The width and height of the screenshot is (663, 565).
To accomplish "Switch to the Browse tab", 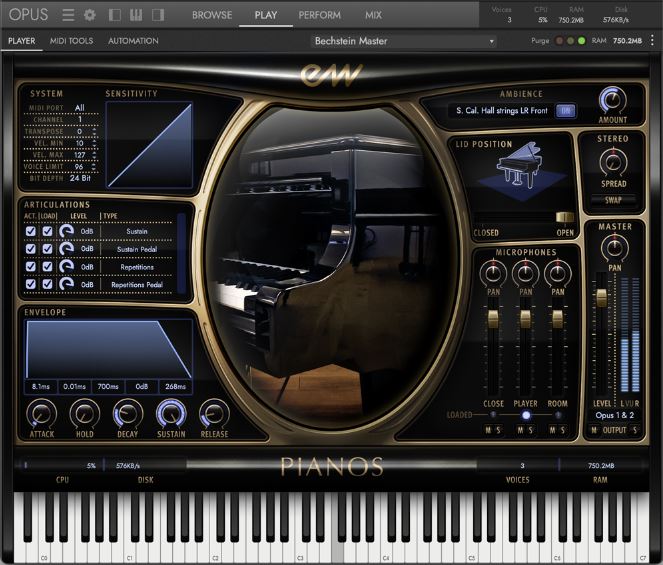I will click(x=212, y=15).
